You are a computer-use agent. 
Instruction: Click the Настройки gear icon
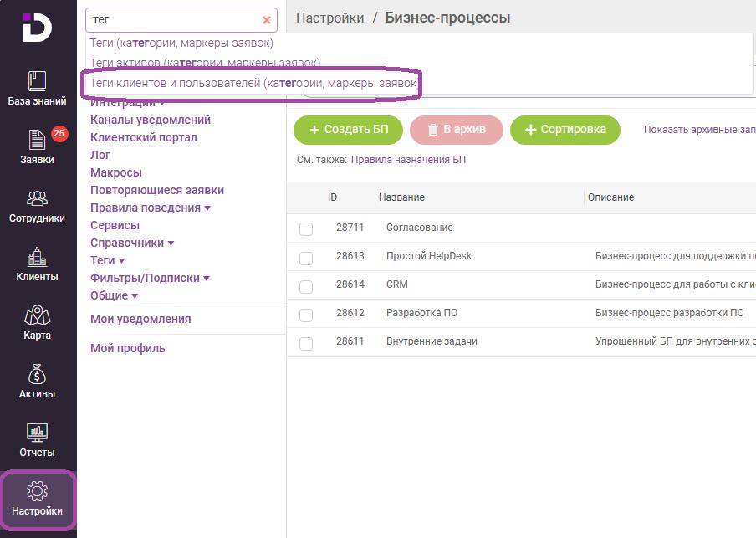[x=38, y=499]
